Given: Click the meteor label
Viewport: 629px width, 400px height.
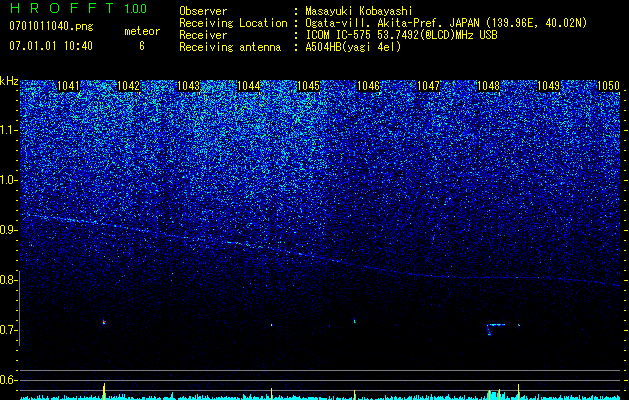Looking at the screenshot, I should [142, 31].
